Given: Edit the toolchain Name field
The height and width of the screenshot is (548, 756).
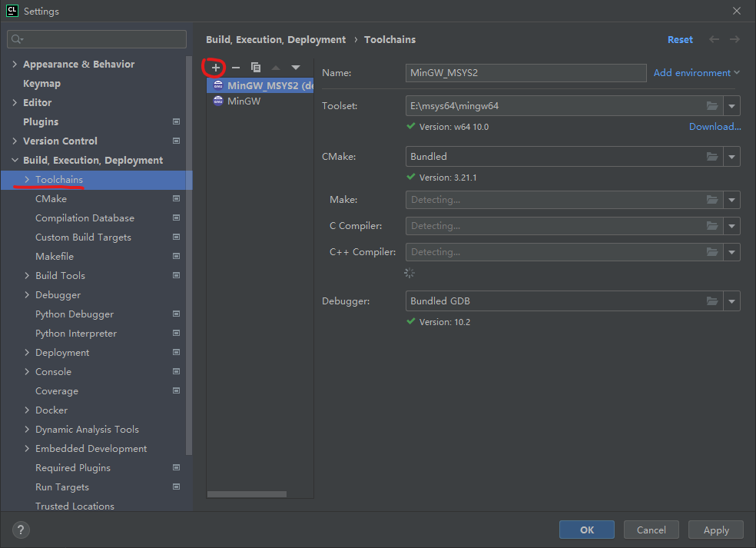Looking at the screenshot, I should click(x=526, y=73).
